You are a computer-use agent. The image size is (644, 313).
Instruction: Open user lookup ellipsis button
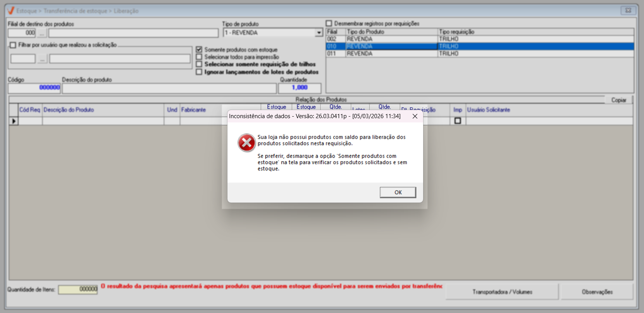tap(42, 59)
